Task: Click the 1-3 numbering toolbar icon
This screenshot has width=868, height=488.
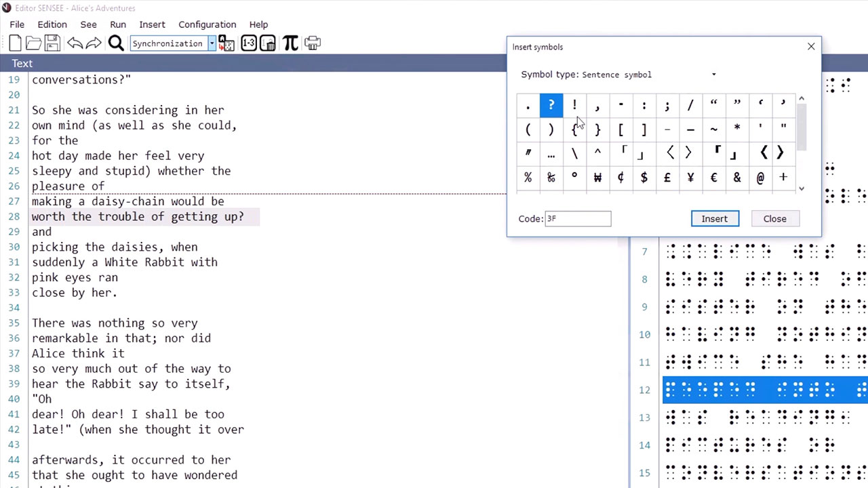Action: coord(249,43)
